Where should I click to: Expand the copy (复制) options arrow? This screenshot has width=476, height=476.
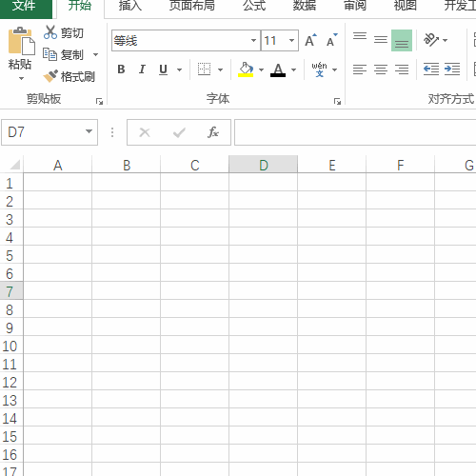click(95, 55)
